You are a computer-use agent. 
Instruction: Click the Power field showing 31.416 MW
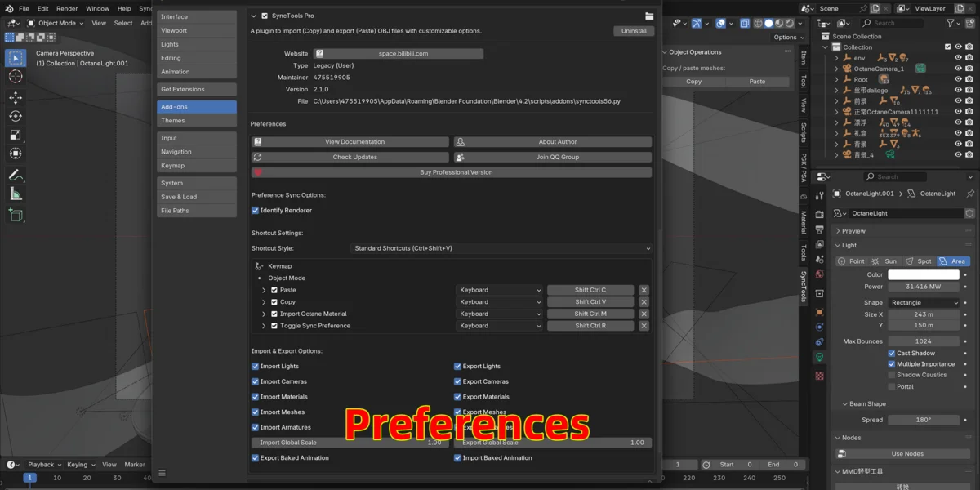click(x=923, y=287)
